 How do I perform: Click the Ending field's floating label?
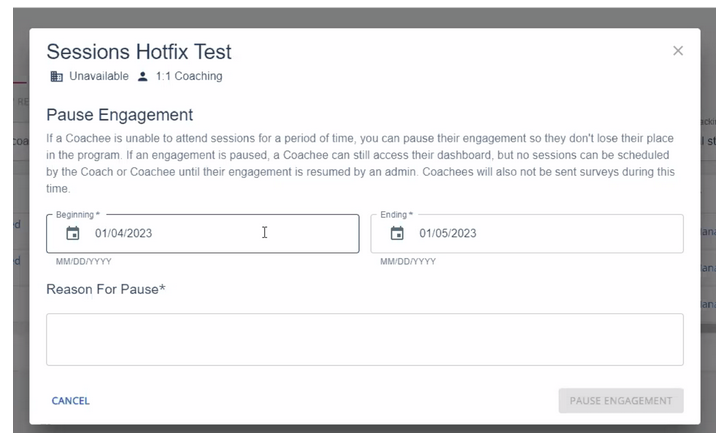pos(397,215)
